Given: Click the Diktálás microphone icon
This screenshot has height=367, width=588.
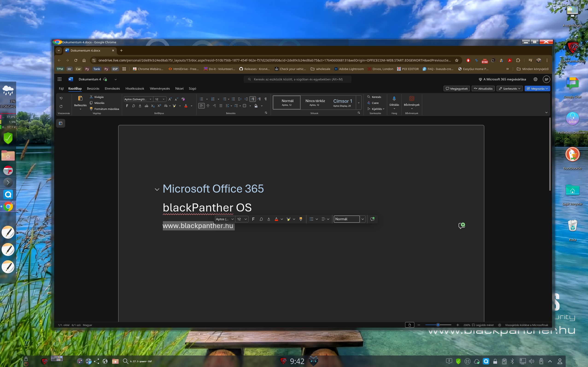Looking at the screenshot, I should (394, 99).
